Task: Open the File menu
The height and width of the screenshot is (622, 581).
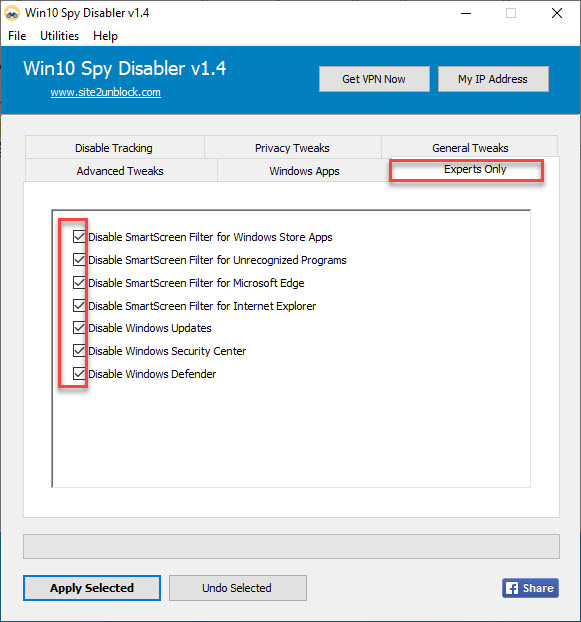Action: point(17,36)
